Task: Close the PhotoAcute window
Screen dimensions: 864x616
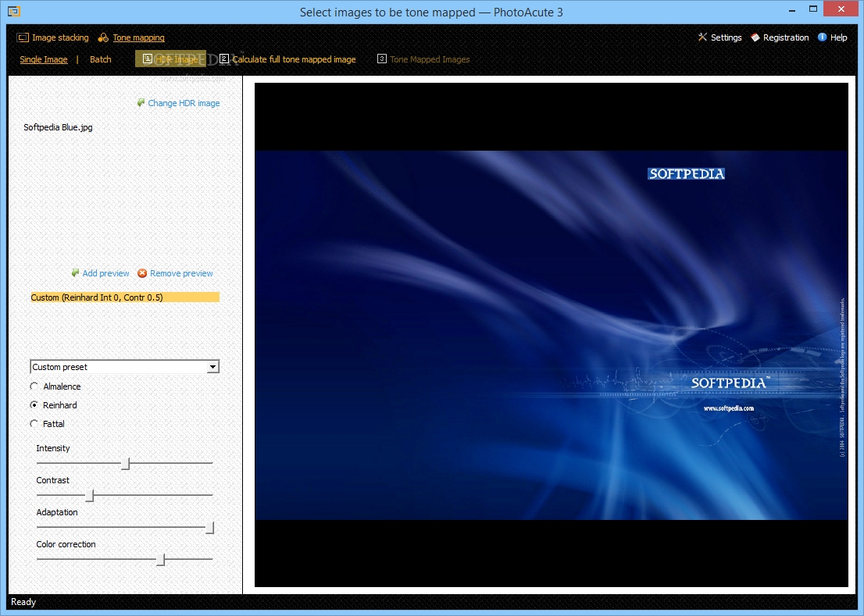Action: coord(841,9)
